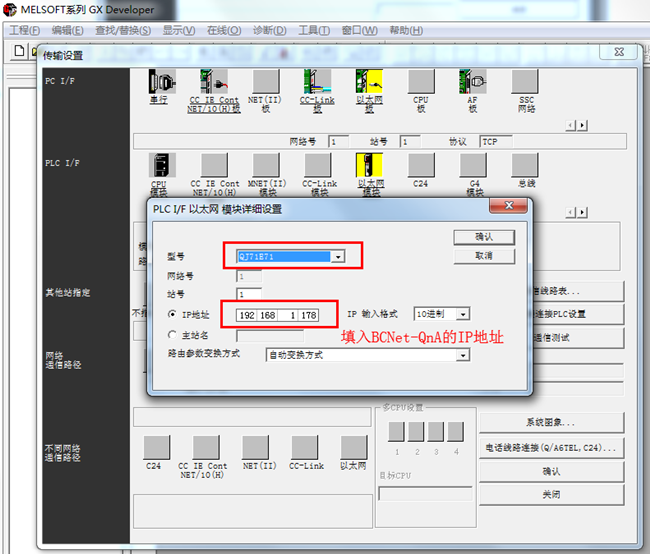Select multi-CPU slot 1
Screen dimensions: 650x554
(x=396, y=432)
